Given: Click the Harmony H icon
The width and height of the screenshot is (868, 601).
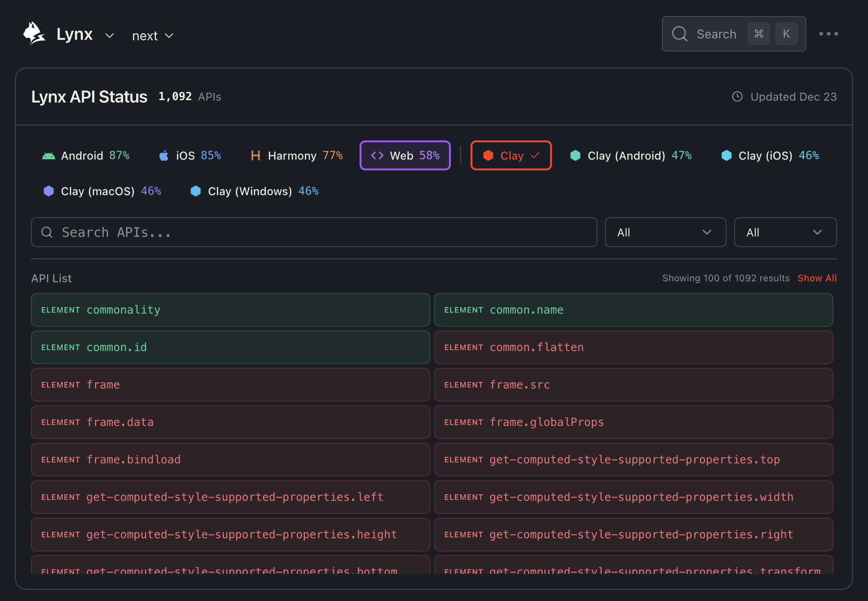Looking at the screenshot, I should coord(255,156).
